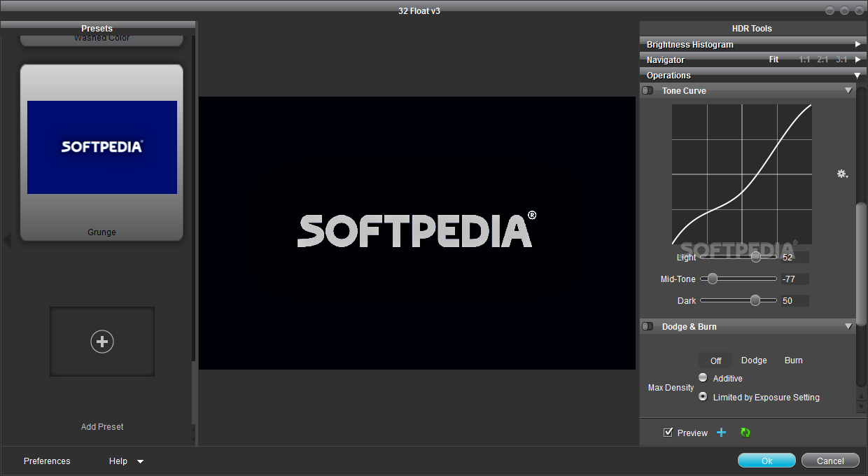
Task: Click the blue plus icon next to Preview
Action: pos(722,433)
